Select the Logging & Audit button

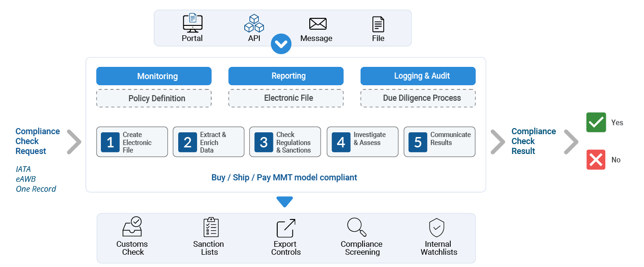[x=418, y=76]
